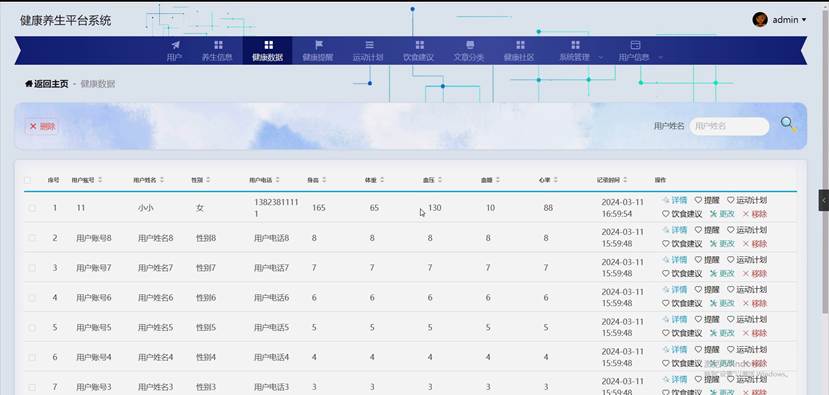Sort by the 身高 column arrows
This screenshot has width=829, height=395.
point(324,180)
